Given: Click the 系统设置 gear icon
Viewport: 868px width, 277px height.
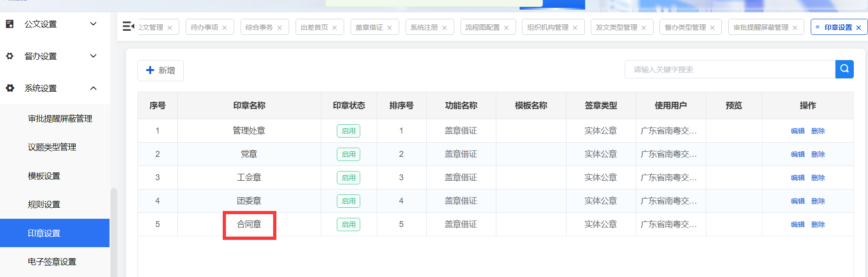Looking at the screenshot, I should click(10, 88).
